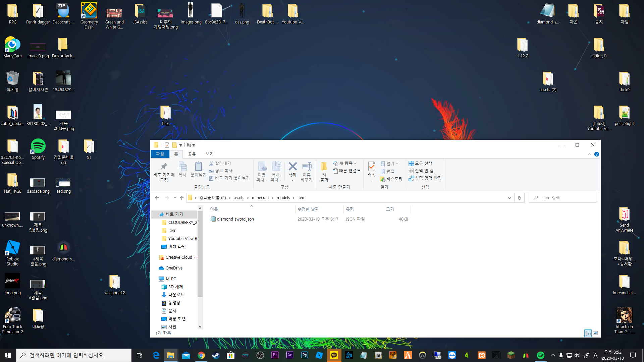Click the 삭제 delete X icon
Viewport: 644px width, 362px height.
click(x=292, y=166)
